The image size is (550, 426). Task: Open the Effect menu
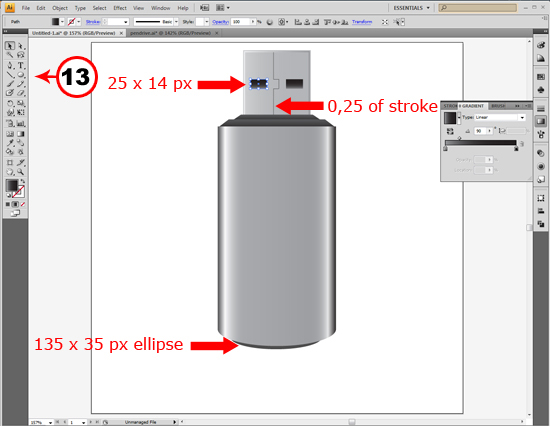pyautogui.click(x=120, y=8)
